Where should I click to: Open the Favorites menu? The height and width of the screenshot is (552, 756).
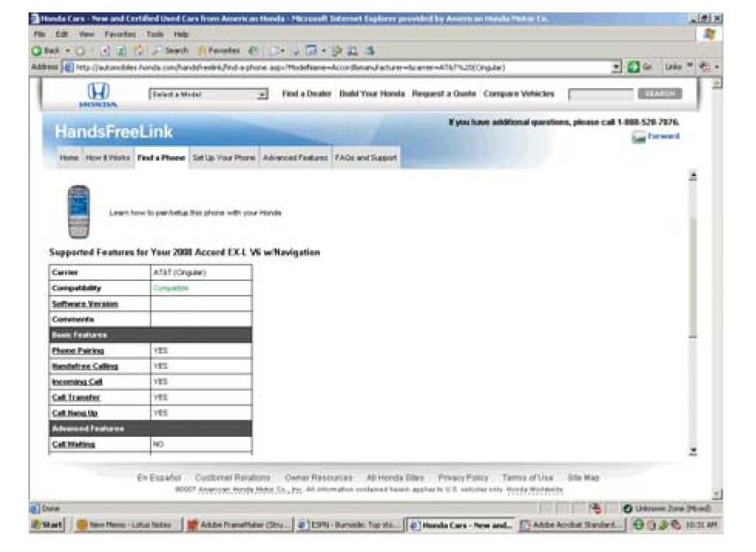pos(120,35)
